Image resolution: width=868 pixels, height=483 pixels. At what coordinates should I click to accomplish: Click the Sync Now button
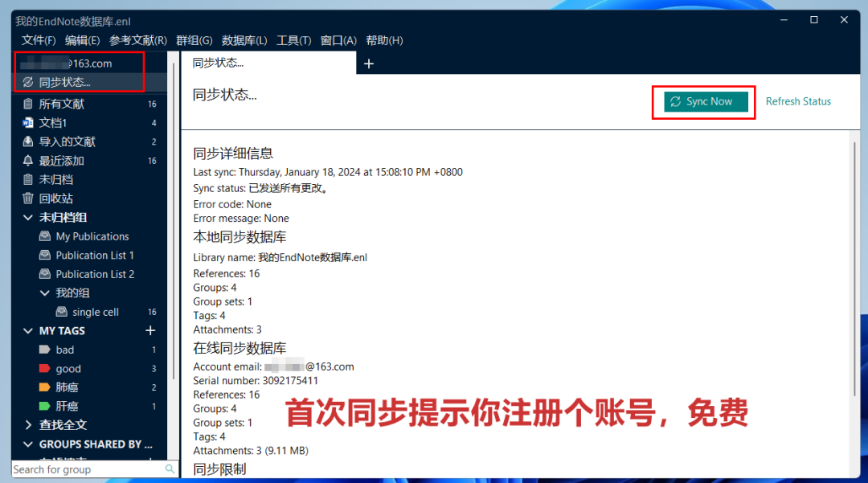[706, 102]
